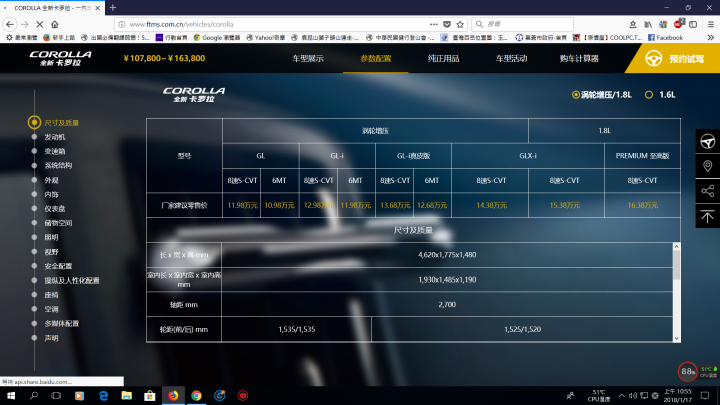Expand more bookmarks with double chevron
This screenshot has height=405, width=720.
pos(711,38)
